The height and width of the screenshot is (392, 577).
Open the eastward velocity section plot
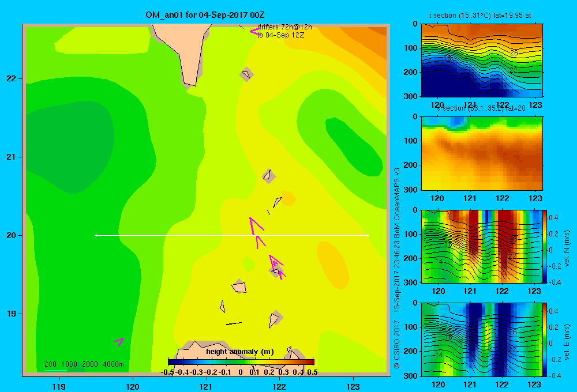click(482, 340)
